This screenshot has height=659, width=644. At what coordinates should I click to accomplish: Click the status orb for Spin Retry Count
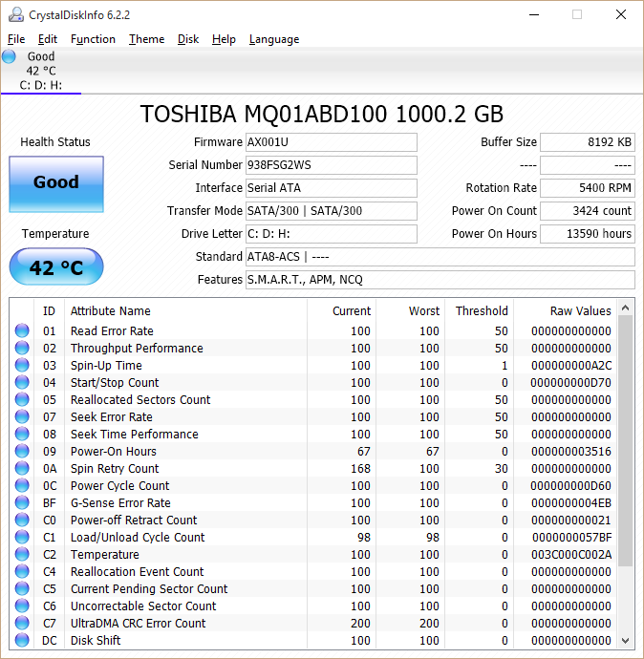coord(22,468)
